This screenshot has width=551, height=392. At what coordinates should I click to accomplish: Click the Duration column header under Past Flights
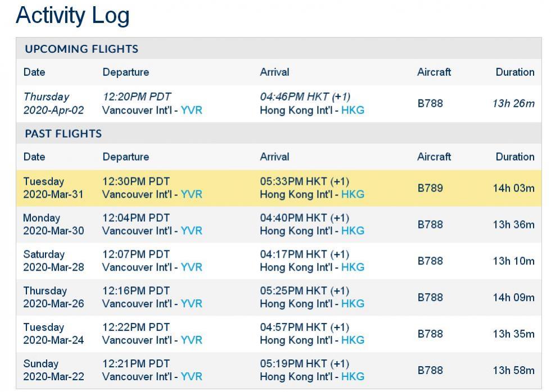514,157
